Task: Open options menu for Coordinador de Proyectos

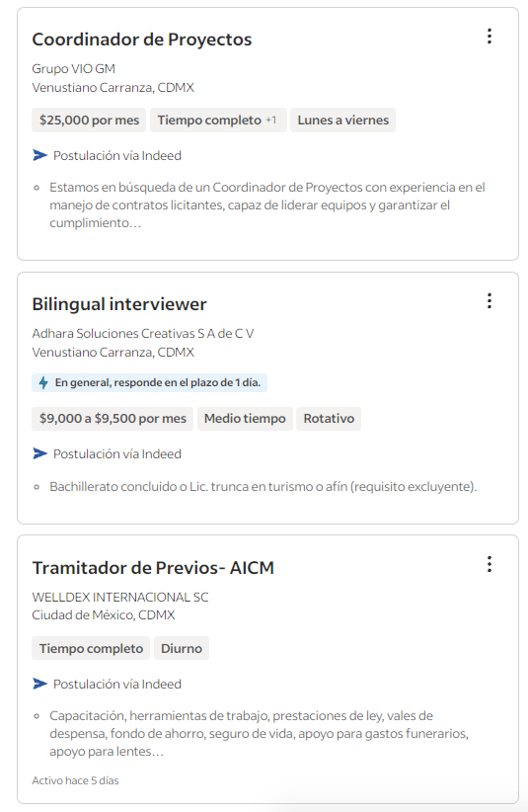Action: click(490, 37)
